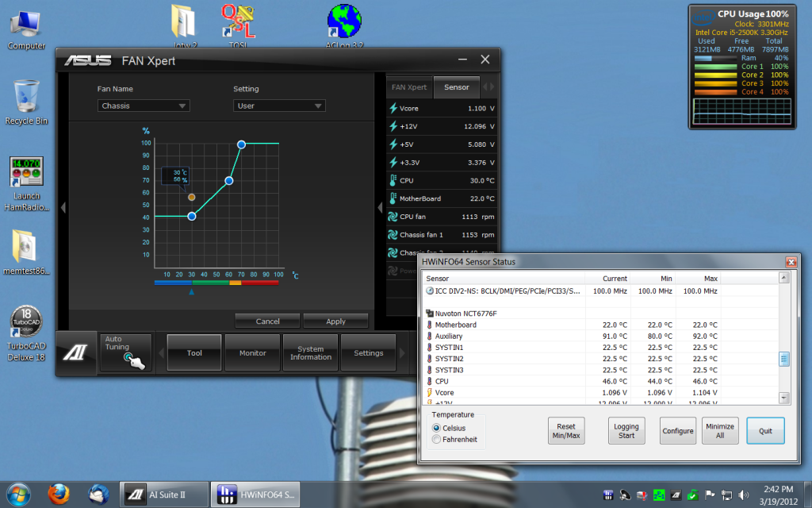Collapse the left side panel arrow in FAN Xpert
Screen dimensions: 812x508
(63, 207)
